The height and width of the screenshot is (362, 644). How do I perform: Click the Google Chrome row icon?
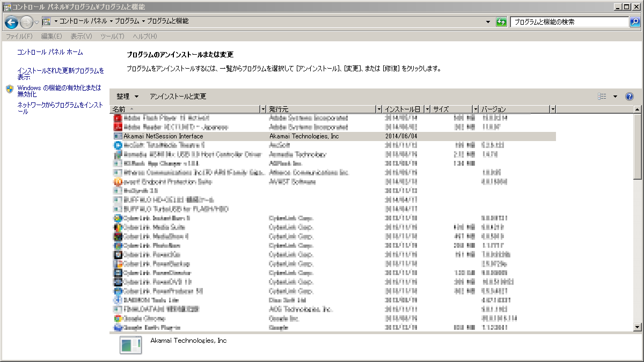point(118,319)
